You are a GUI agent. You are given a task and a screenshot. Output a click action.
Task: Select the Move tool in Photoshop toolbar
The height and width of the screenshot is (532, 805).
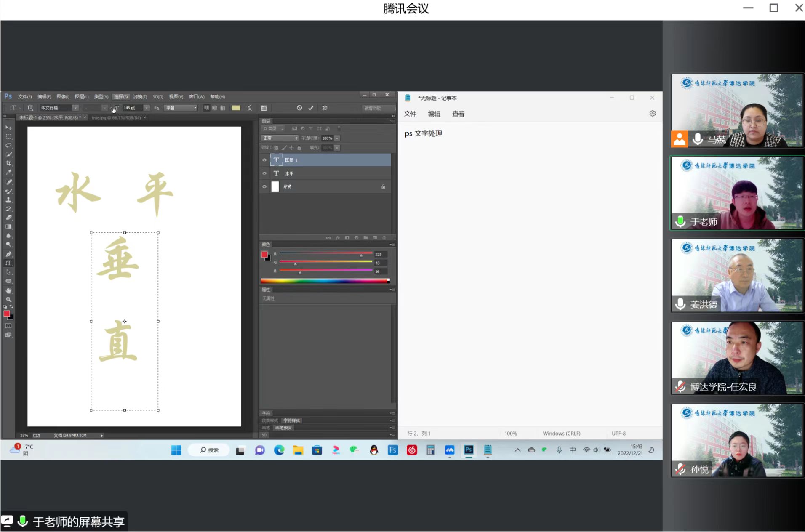click(x=8, y=127)
